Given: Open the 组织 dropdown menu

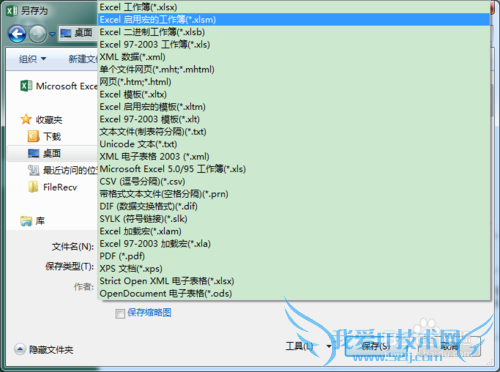Looking at the screenshot, I should click(x=32, y=59).
